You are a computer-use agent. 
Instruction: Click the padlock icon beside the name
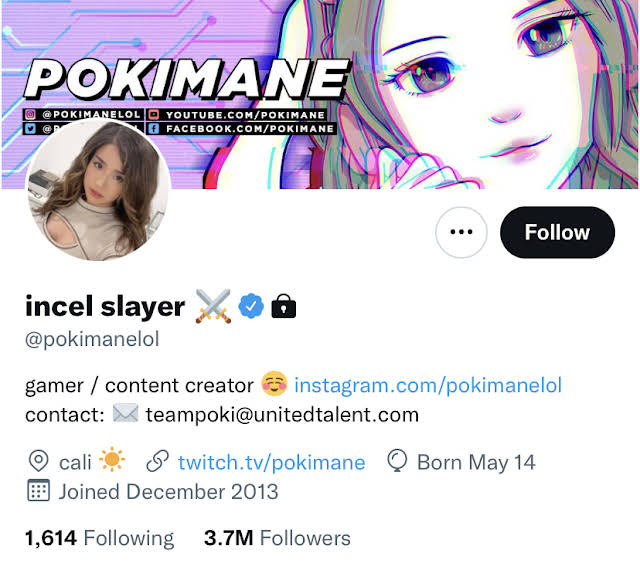coord(284,306)
